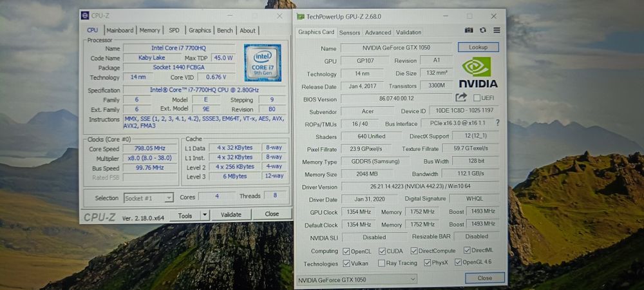Click the Device ID value 10DE 1C8D

click(464, 110)
